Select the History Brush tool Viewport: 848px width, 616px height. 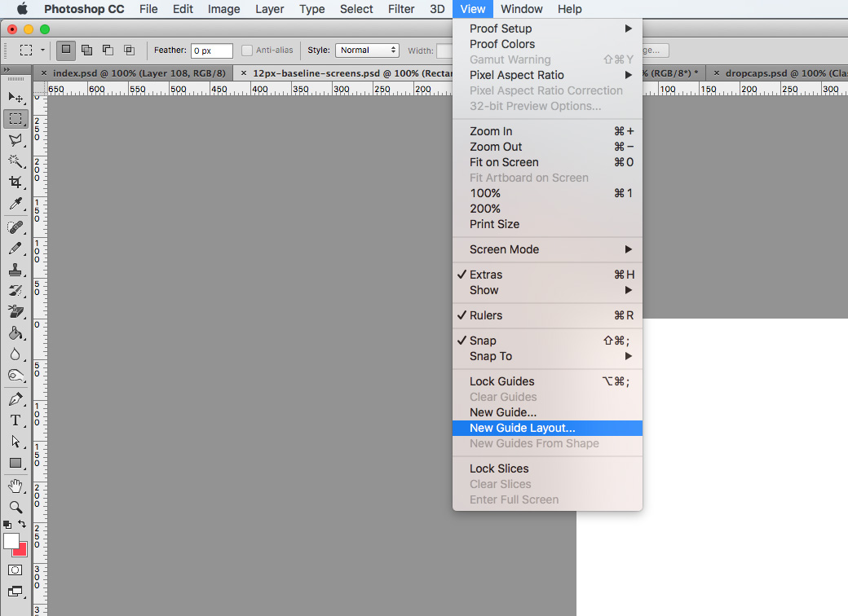coord(15,290)
